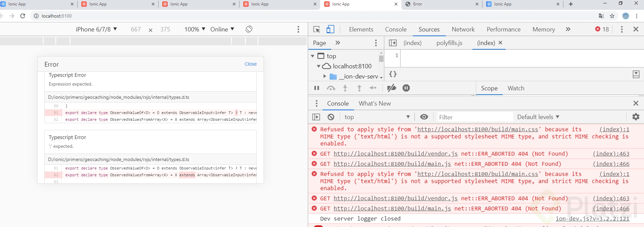This screenshot has height=227, width=644.
Task: Open the ion-dev.js?v=3.2.2:121 link
Action: pos(593,219)
